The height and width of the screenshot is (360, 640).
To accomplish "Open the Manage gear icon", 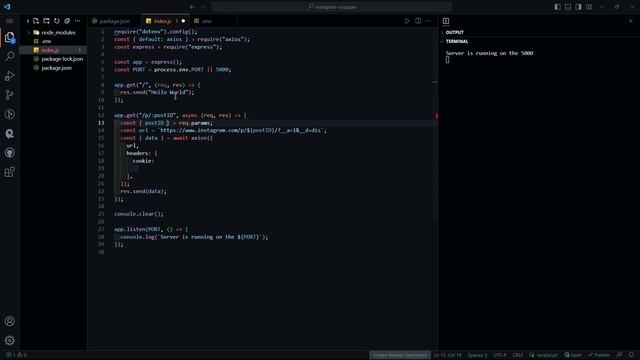I will [9, 340].
